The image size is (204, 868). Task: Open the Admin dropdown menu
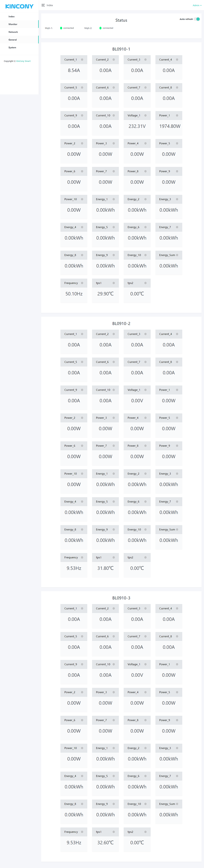click(197, 5)
